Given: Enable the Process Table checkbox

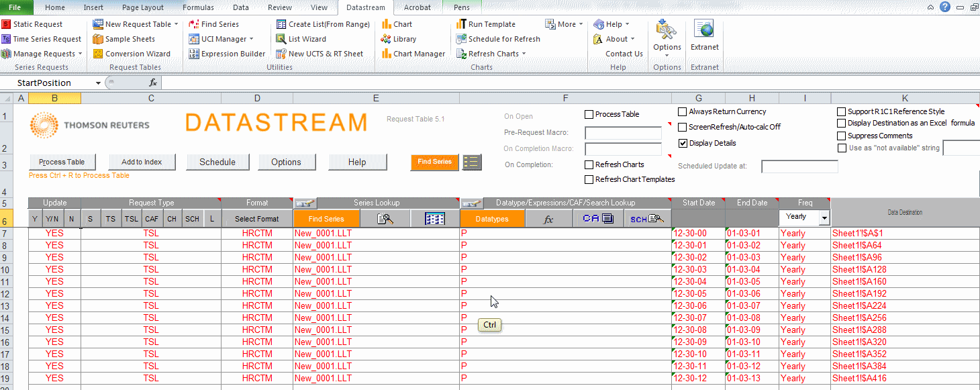Looking at the screenshot, I should pos(589,114).
